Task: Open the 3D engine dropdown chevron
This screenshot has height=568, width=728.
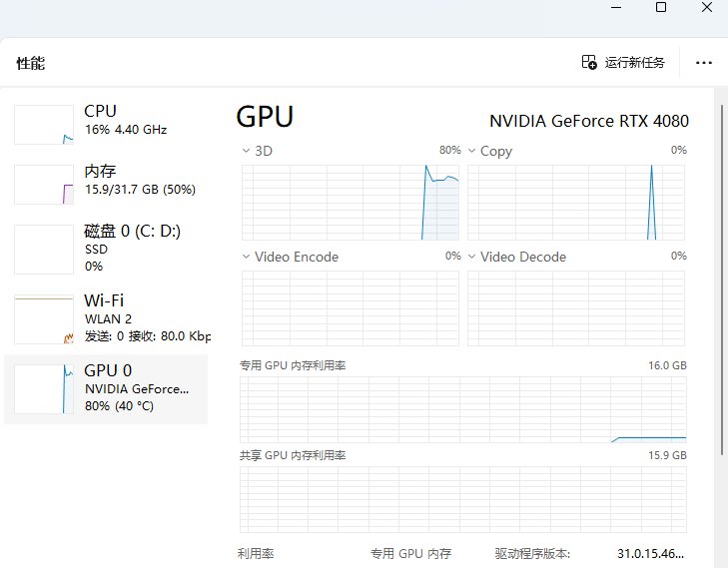Action: pos(246,151)
